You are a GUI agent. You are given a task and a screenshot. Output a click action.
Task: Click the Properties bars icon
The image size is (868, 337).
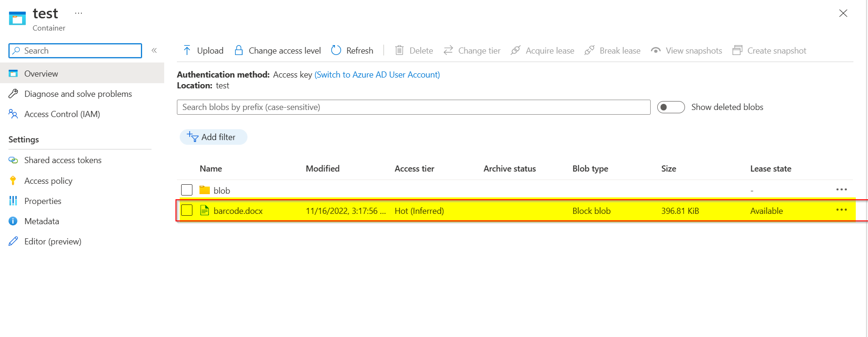13,201
